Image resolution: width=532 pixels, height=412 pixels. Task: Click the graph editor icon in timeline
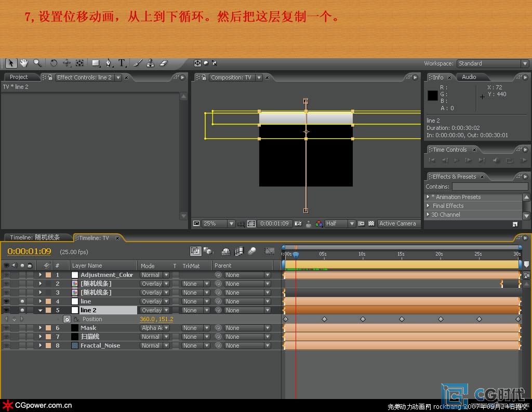[270, 251]
